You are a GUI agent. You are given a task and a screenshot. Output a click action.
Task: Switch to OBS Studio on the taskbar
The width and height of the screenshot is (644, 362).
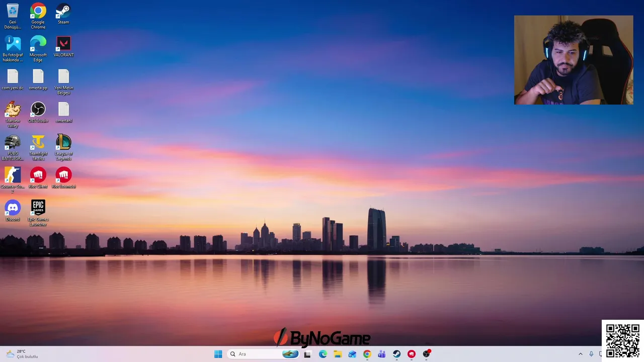coord(427,354)
